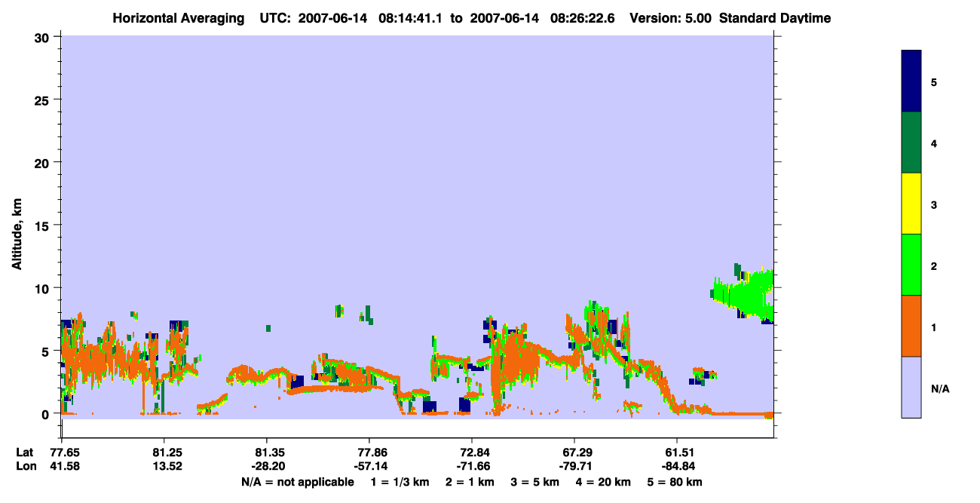The width and height of the screenshot is (980, 503).
Task: Click longitude value -84.84
Action: click(x=677, y=466)
